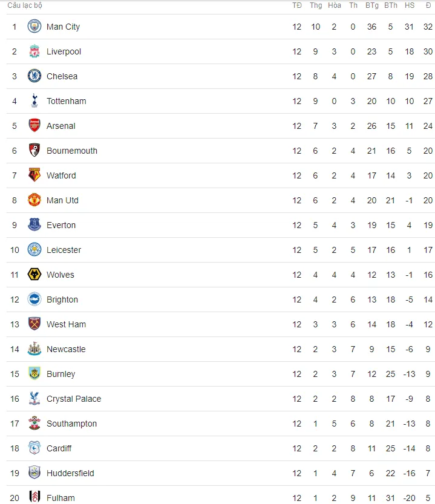Viewport: 435px width, 504px height.
Task: Click the Crystal Palace eagle crest
Action: coord(34,398)
